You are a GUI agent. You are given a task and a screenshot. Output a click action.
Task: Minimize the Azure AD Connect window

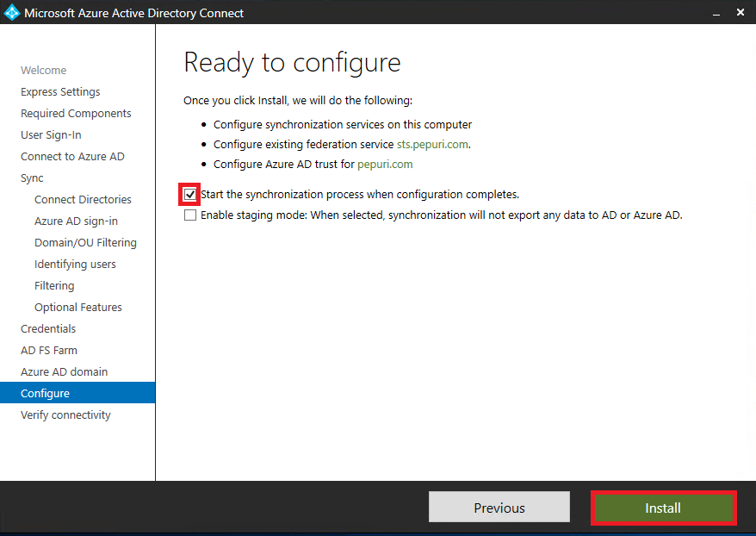click(716, 13)
